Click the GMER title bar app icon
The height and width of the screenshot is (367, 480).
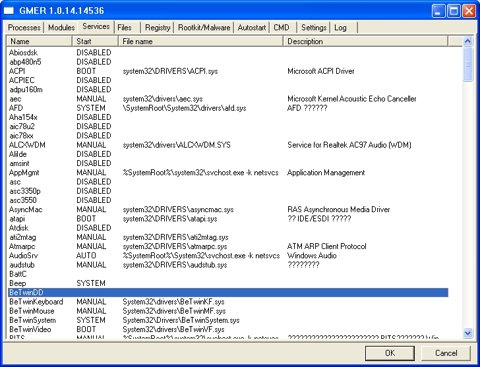coord(9,11)
